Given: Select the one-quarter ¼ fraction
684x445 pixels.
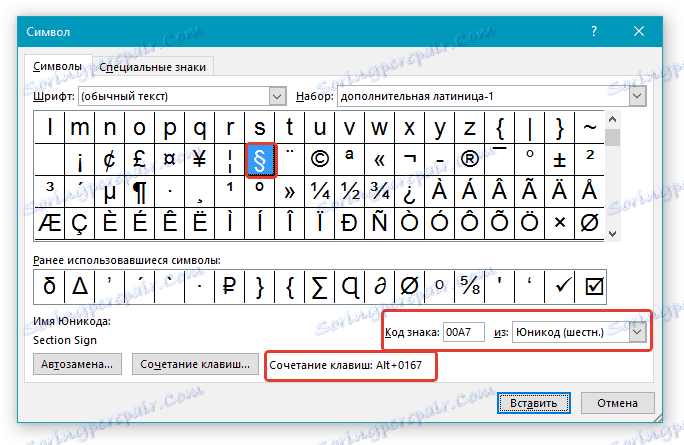Looking at the screenshot, I should 320,192.
